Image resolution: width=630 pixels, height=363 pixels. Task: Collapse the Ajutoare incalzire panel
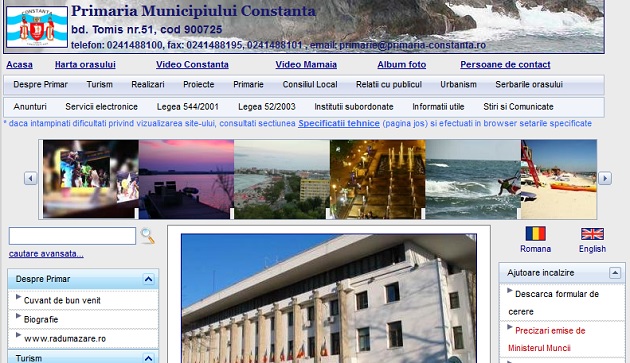(615, 273)
